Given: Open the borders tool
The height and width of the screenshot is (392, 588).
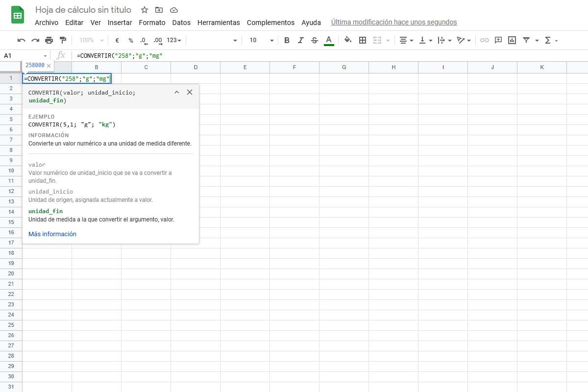Looking at the screenshot, I should click(x=363, y=40).
